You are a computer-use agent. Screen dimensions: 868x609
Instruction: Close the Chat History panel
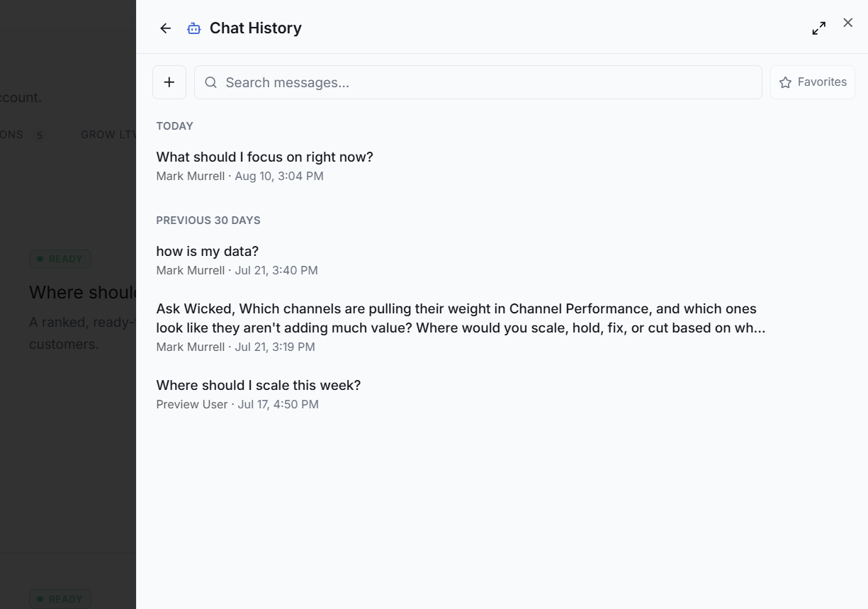click(848, 23)
